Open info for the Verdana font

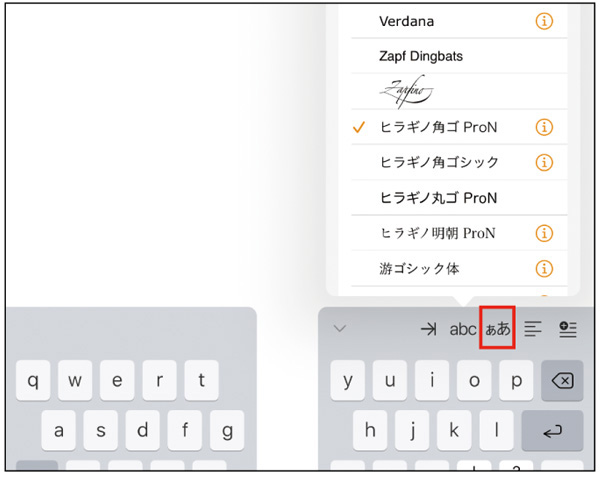(x=544, y=21)
